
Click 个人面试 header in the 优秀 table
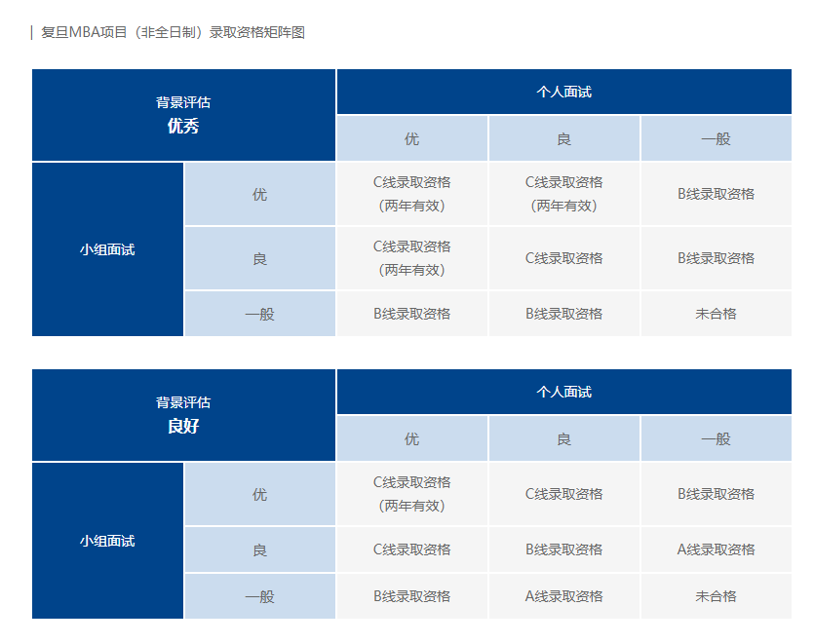point(563,92)
